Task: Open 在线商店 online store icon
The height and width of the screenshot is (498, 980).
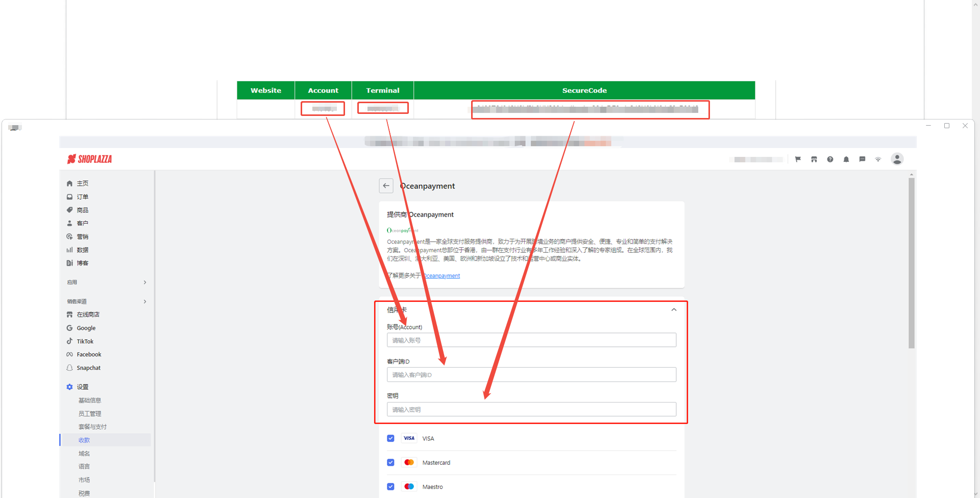Action: pos(69,315)
